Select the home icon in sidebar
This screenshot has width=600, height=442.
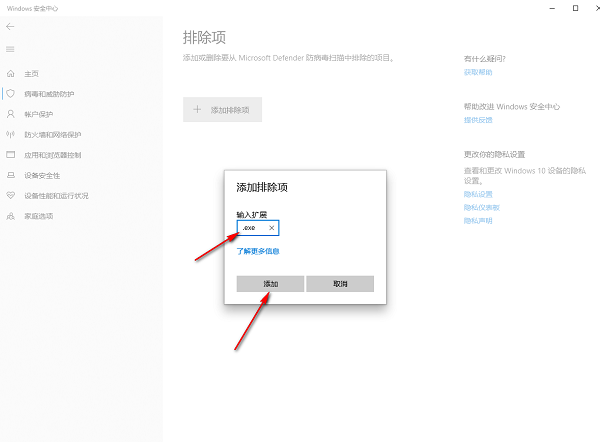[11, 73]
